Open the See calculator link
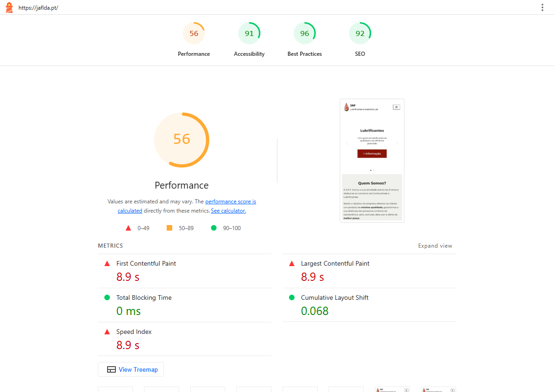This screenshot has height=392, width=554. [x=229, y=211]
